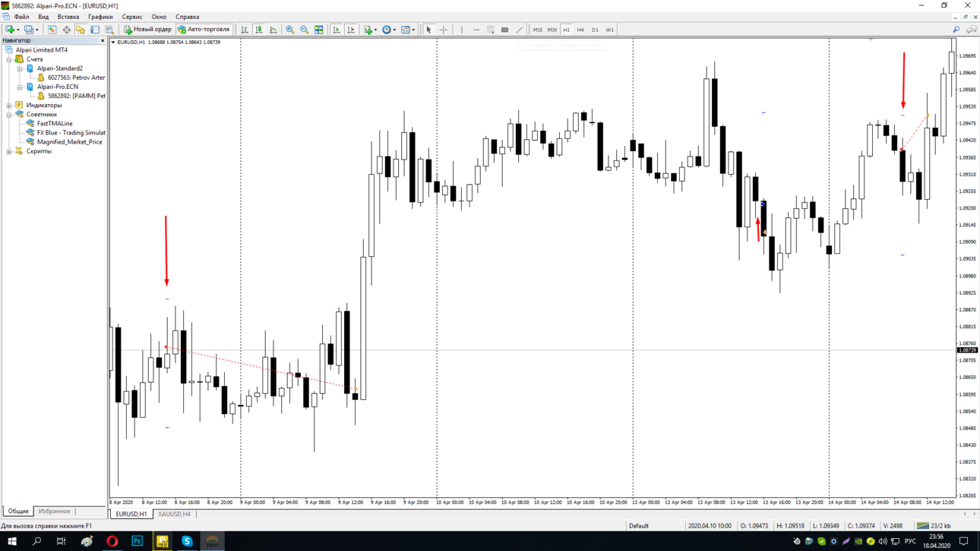Toggle the Navigator star-folder icon
Image resolution: width=980 pixels, height=551 pixels.
click(81, 30)
